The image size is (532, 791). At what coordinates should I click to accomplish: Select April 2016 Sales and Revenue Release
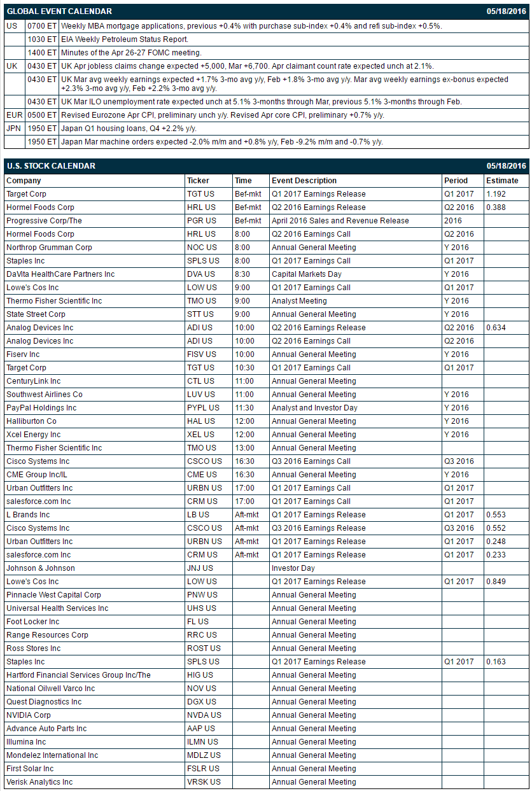point(340,221)
